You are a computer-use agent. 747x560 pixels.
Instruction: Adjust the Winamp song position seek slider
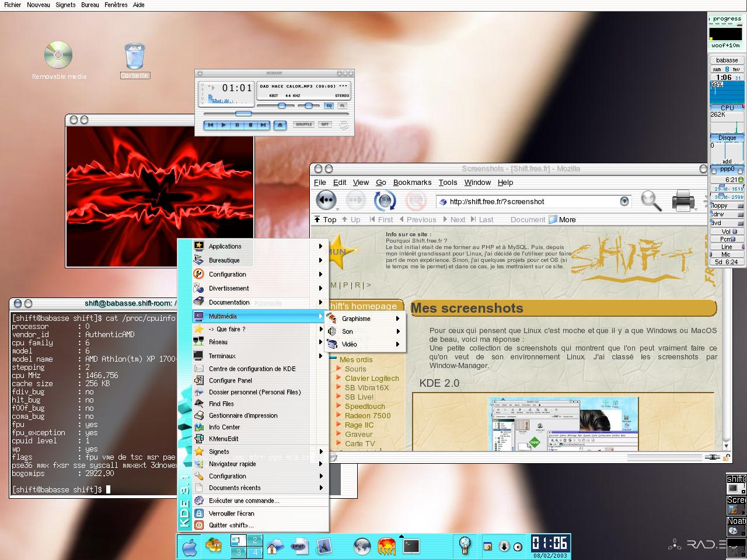coord(243,114)
